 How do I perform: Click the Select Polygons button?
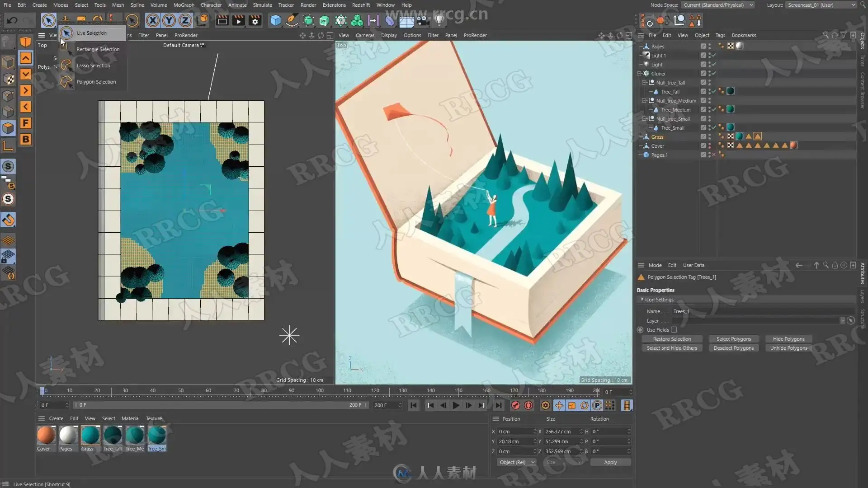(x=733, y=339)
